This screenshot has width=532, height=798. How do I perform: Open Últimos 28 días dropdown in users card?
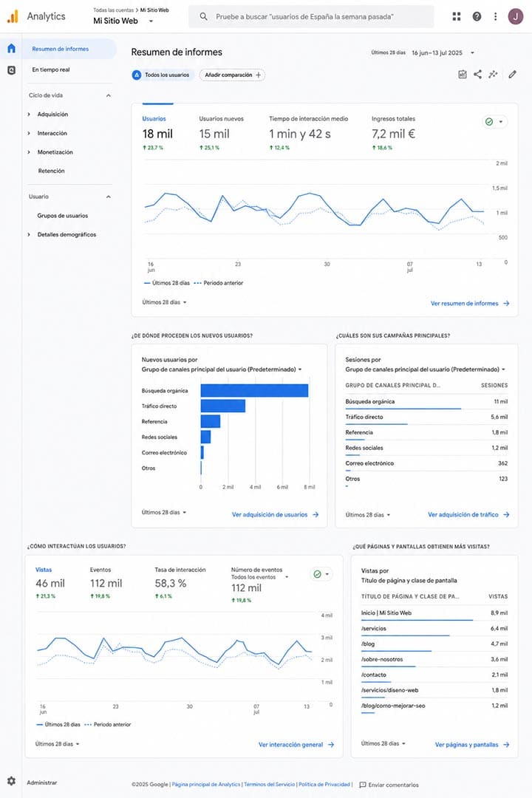165,302
